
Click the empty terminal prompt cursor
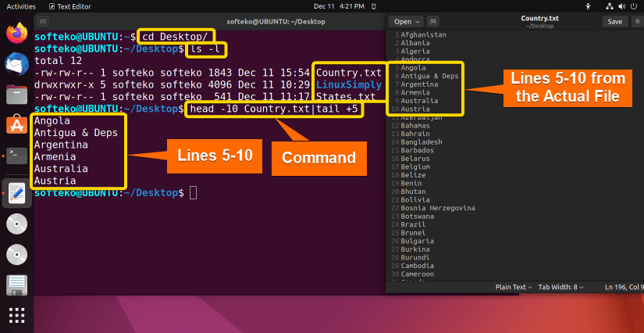coord(193,193)
